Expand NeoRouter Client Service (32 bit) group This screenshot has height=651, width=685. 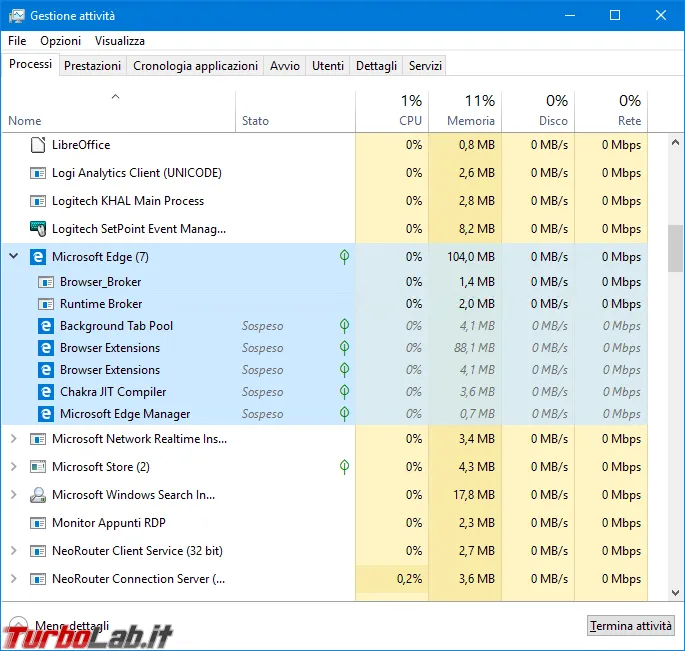(x=14, y=551)
